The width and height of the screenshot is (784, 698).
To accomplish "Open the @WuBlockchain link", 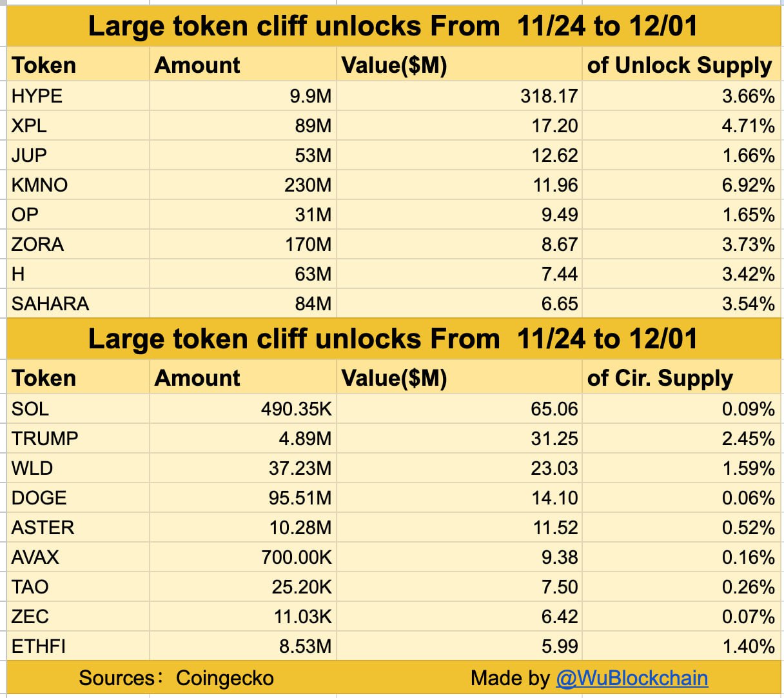I will point(631,678).
